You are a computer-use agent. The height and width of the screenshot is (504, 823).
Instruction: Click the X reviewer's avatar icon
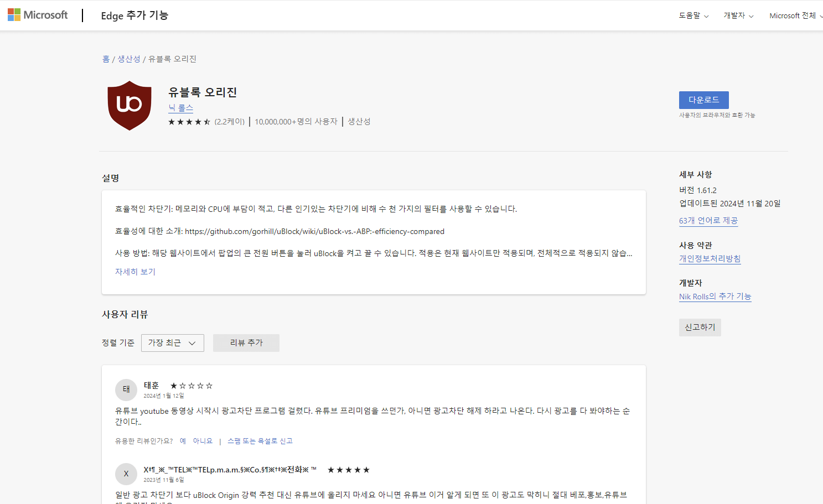(126, 474)
